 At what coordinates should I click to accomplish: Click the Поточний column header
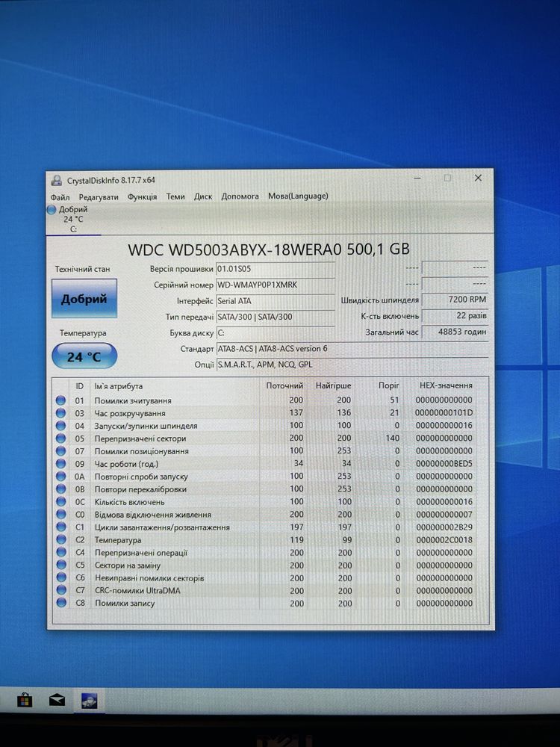[x=284, y=385]
